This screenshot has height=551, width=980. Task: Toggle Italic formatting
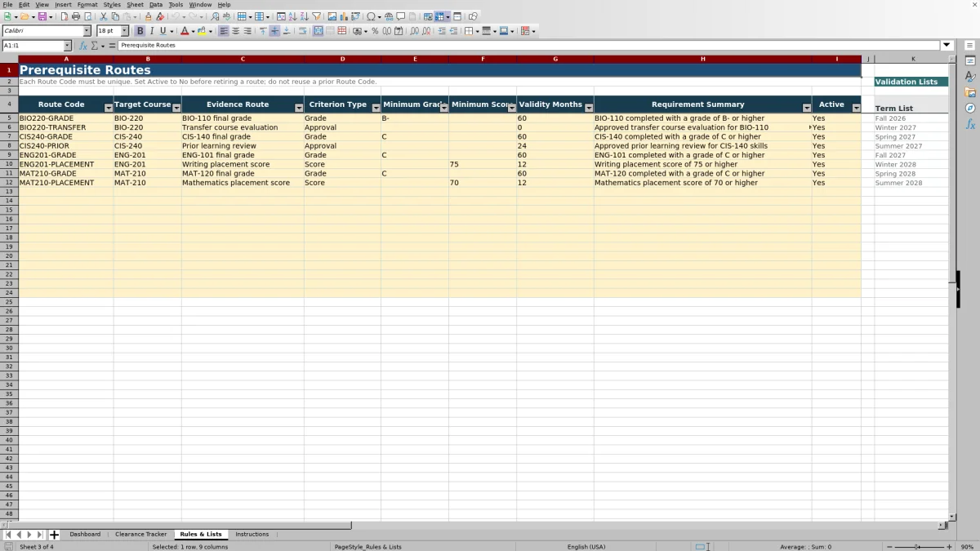[x=151, y=31]
